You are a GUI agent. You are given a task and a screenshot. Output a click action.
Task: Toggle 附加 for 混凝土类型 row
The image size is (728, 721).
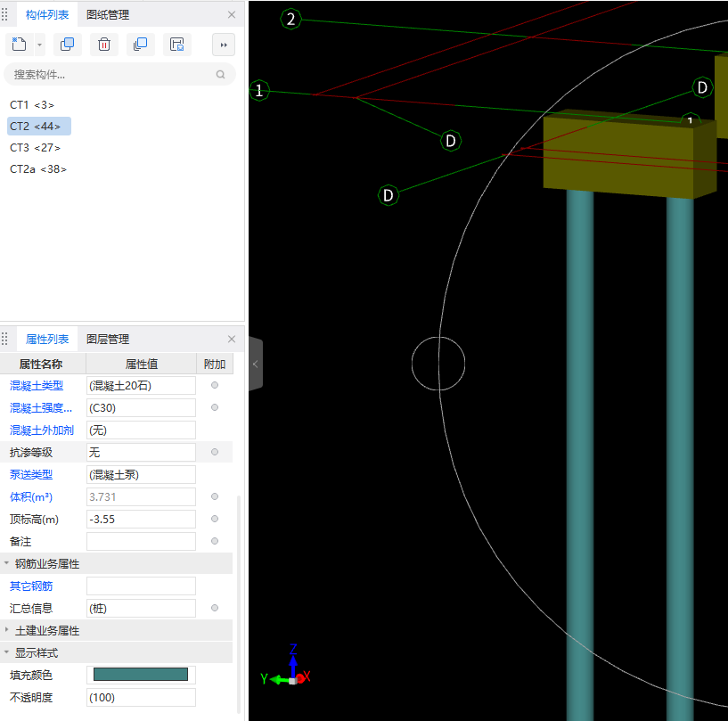215,385
